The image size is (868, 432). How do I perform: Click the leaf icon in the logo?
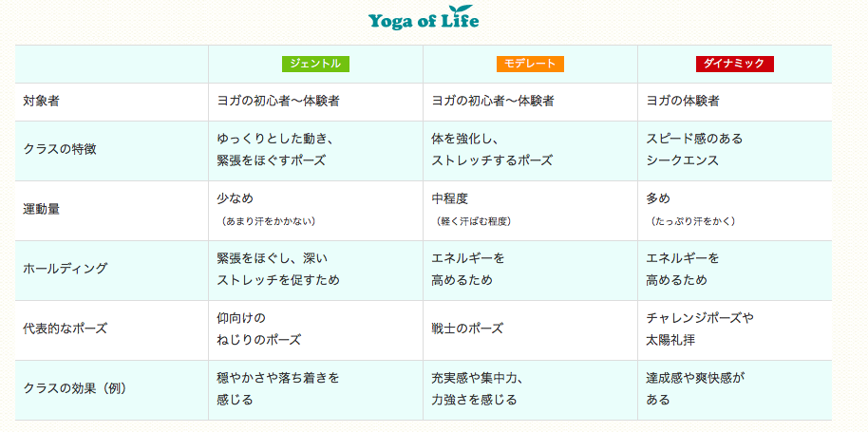[x=462, y=10]
